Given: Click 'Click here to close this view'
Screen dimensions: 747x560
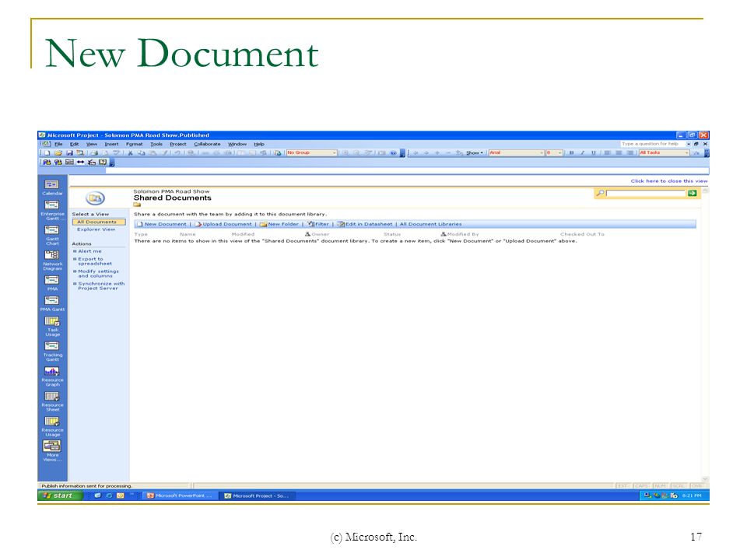Looking at the screenshot, I should point(669,181).
